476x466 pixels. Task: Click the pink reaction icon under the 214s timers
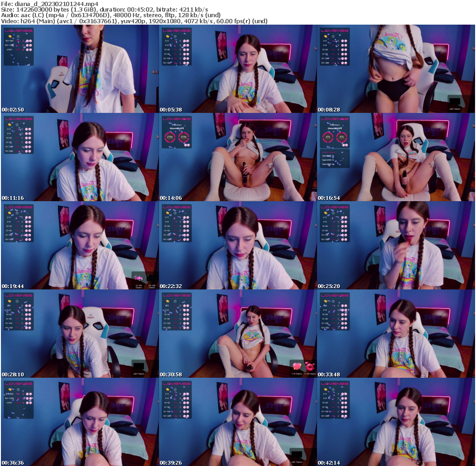188,145
